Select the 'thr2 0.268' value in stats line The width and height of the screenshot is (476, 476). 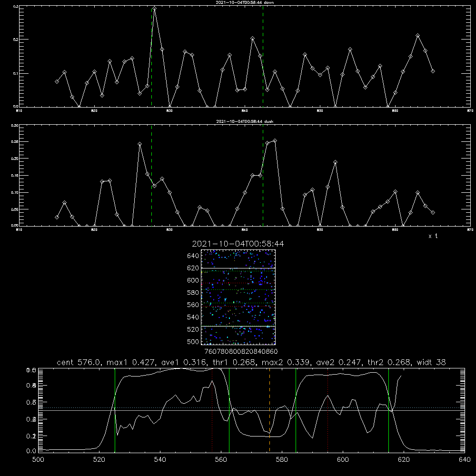(x=390, y=362)
